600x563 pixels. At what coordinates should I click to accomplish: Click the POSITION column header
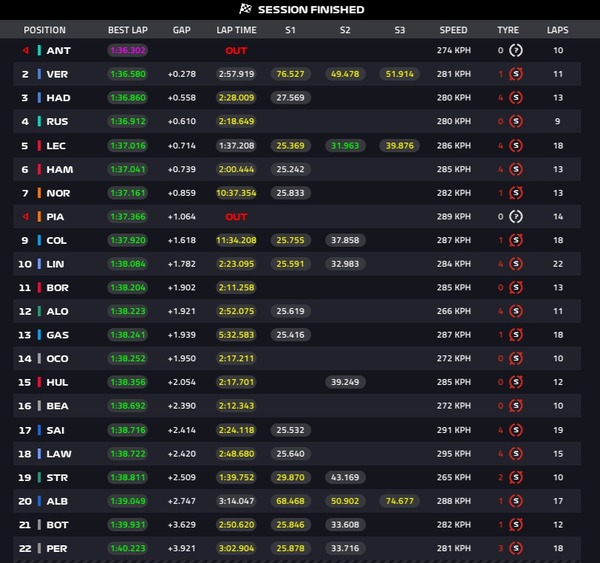click(44, 30)
